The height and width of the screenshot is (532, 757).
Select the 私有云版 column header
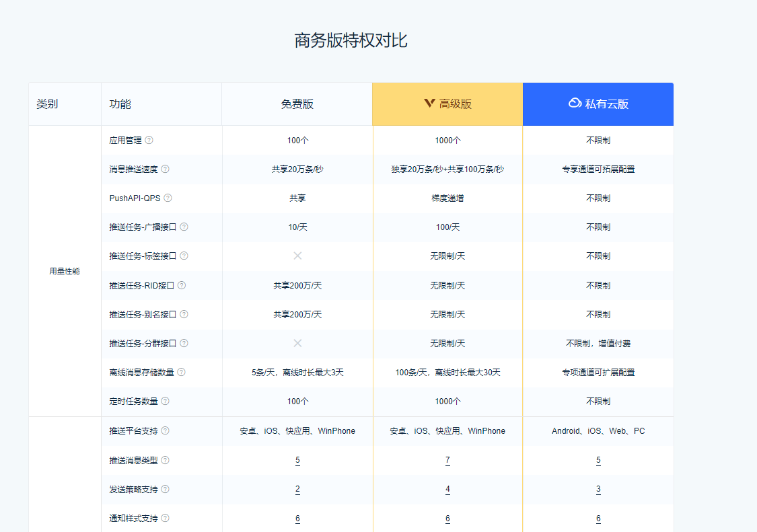pos(598,104)
